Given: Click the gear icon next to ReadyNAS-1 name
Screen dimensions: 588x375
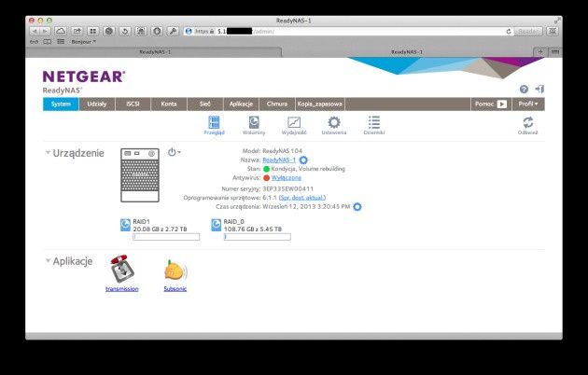Looking at the screenshot, I should 303,160.
